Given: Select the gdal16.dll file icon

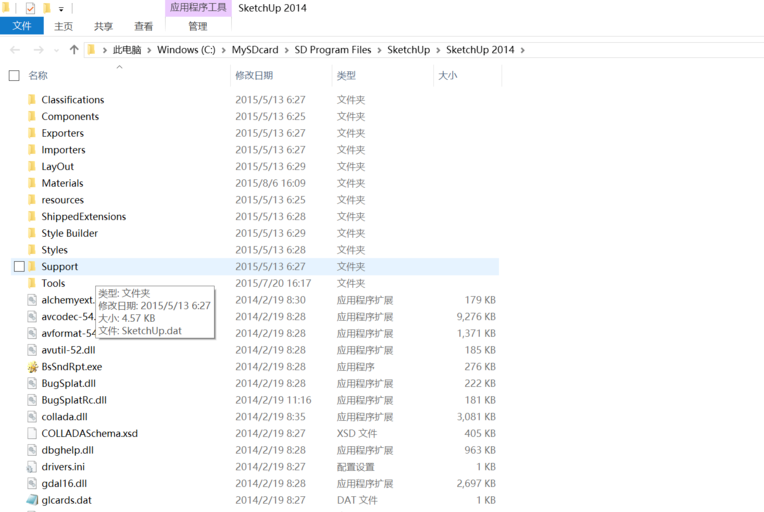Looking at the screenshot, I should [32, 483].
